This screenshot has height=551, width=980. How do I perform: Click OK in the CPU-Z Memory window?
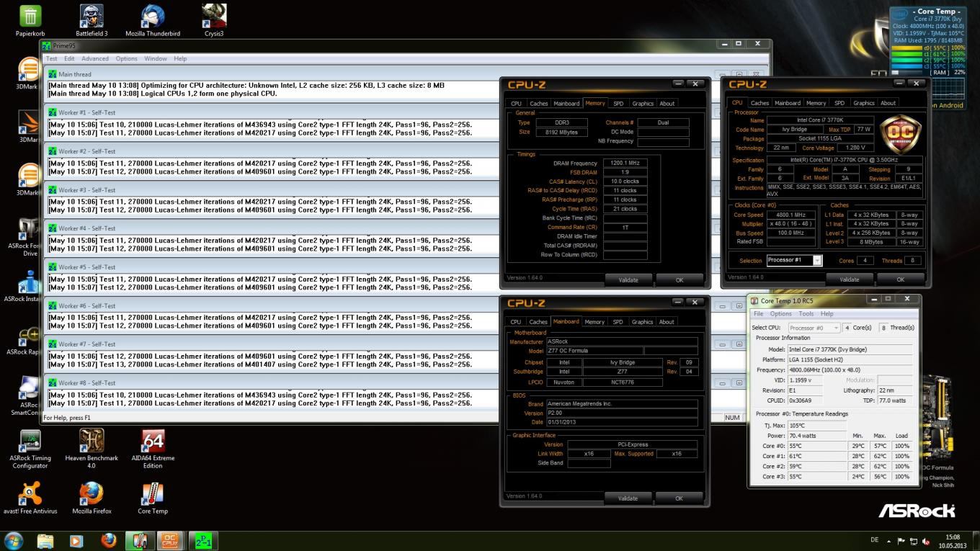tap(680, 279)
